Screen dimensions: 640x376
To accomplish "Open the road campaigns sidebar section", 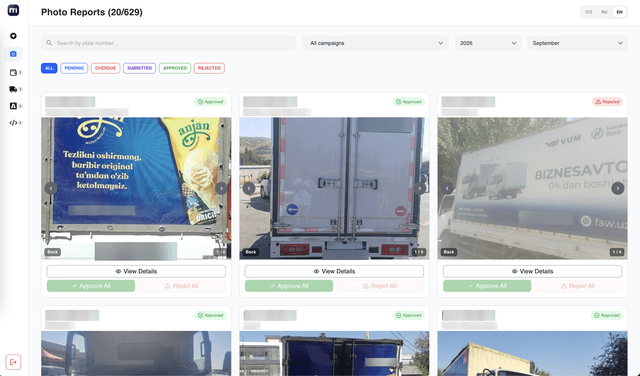I will [15, 106].
